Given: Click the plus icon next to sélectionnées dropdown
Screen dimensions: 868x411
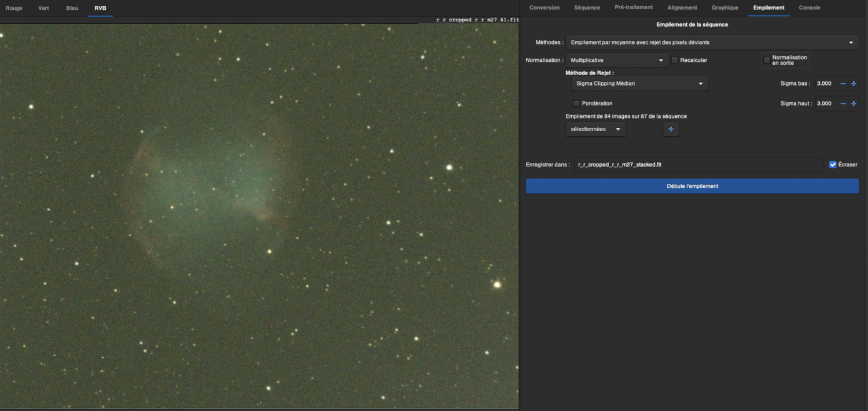Looking at the screenshot, I should click(671, 129).
